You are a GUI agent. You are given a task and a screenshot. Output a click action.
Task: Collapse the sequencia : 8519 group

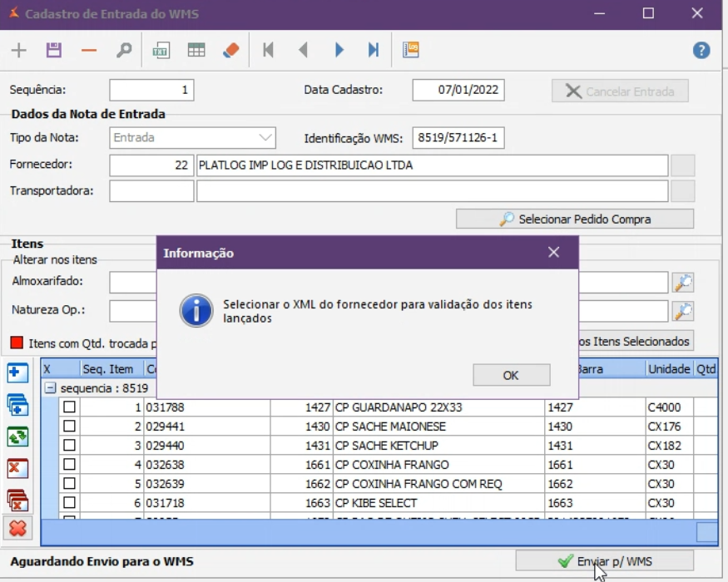51,388
